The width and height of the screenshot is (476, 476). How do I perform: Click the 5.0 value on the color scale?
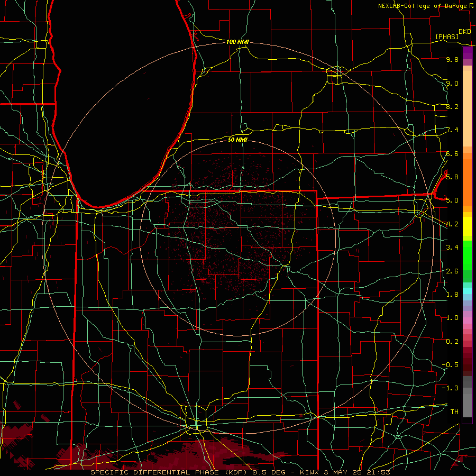(452, 200)
